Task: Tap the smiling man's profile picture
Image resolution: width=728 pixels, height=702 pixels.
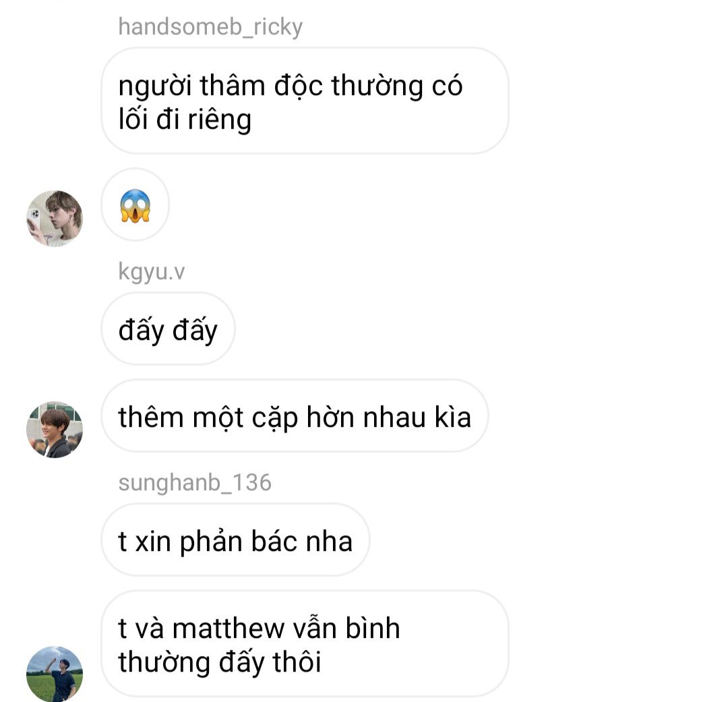Action: tap(55, 430)
